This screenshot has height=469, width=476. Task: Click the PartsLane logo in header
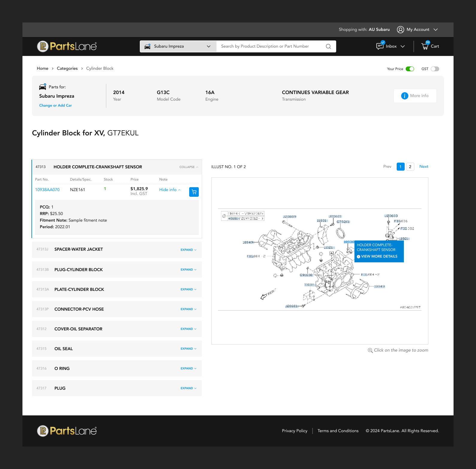tap(67, 46)
